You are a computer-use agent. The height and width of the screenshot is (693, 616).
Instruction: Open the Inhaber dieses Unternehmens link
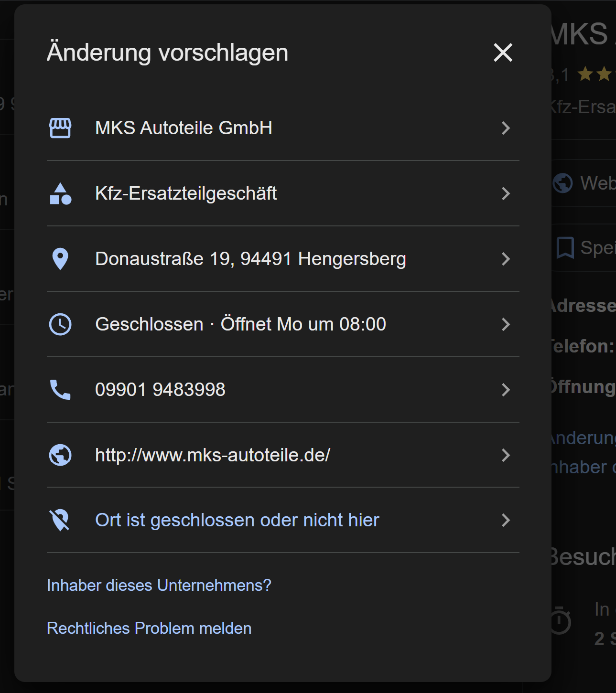[159, 585]
